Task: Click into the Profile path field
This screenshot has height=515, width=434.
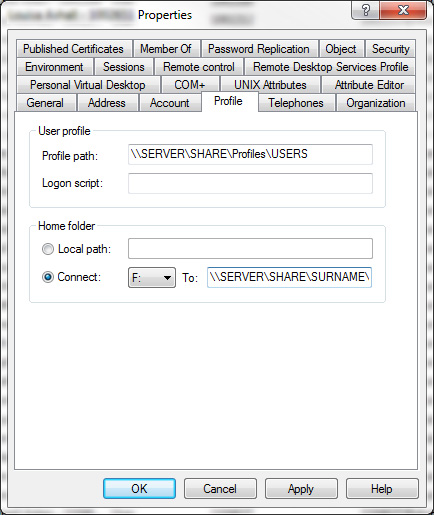Action: click(x=250, y=154)
